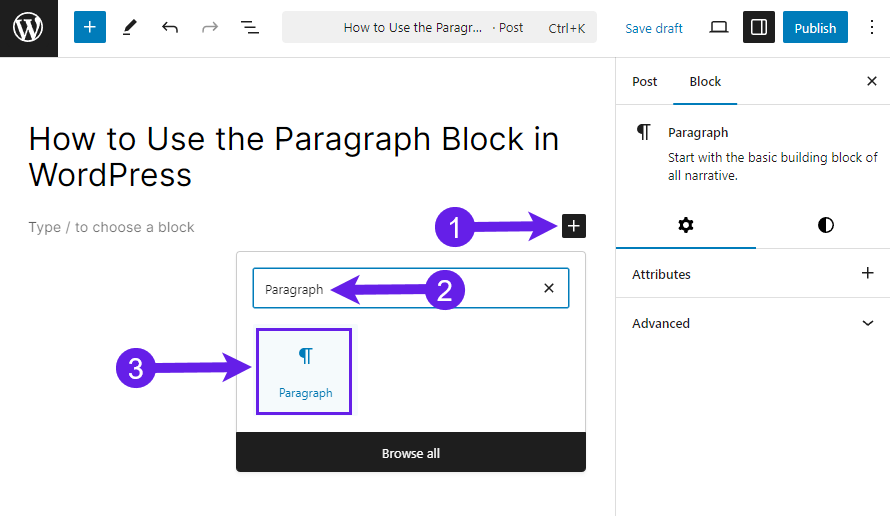
Task: Switch to the Block tab
Action: (705, 82)
